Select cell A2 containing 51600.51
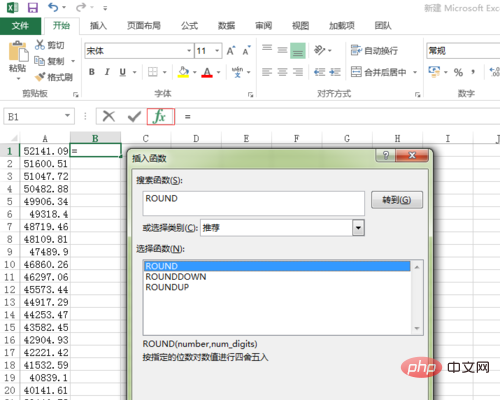The width and height of the screenshot is (500, 400). (x=45, y=164)
